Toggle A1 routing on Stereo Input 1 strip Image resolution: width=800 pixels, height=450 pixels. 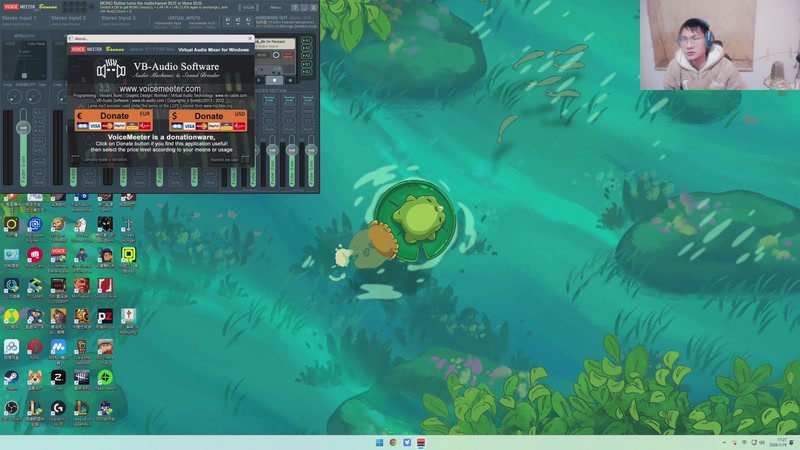tap(39, 113)
